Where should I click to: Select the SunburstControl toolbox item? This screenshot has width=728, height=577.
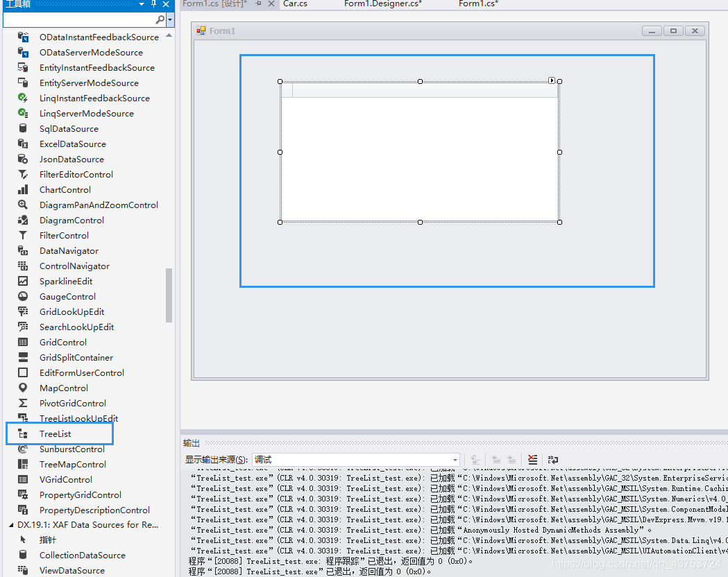coord(72,449)
